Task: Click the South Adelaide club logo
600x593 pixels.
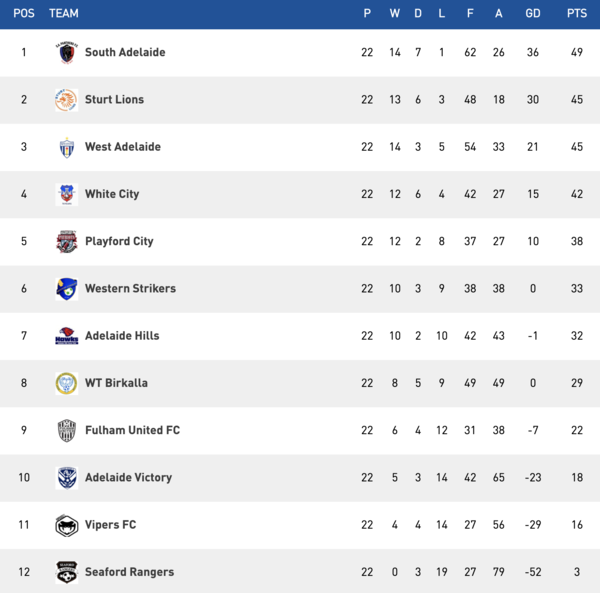Action: click(x=66, y=52)
